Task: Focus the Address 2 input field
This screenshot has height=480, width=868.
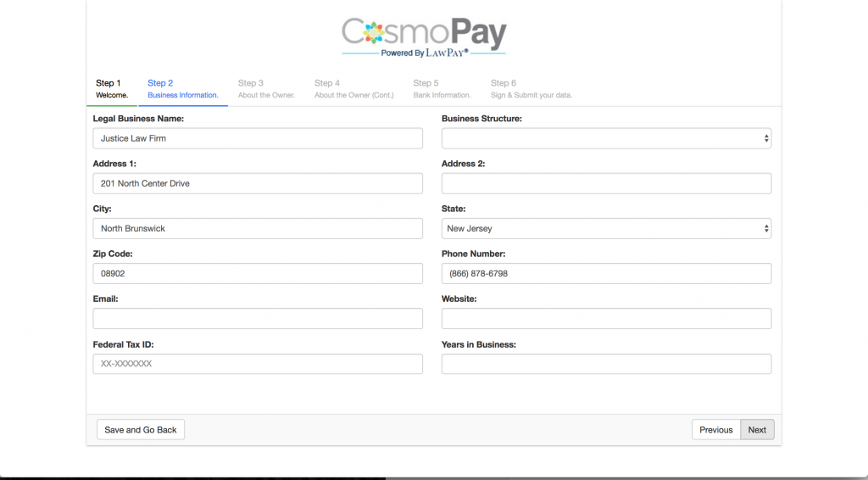Action: [x=606, y=183]
